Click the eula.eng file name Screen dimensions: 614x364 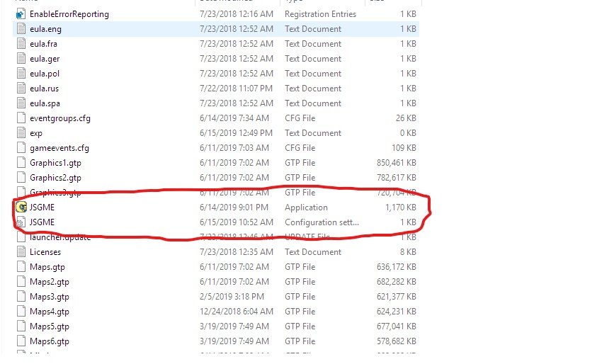pyautogui.click(x=45, y=29)
